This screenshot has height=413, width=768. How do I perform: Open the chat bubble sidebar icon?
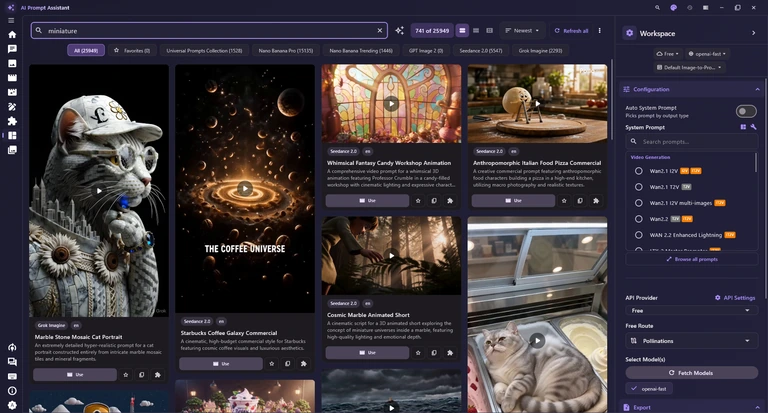(x=12, y=49)
